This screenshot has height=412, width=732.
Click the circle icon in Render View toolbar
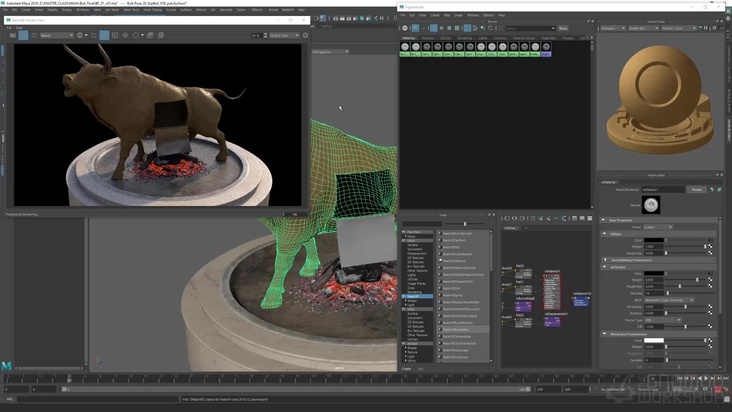tap(136, 35)
